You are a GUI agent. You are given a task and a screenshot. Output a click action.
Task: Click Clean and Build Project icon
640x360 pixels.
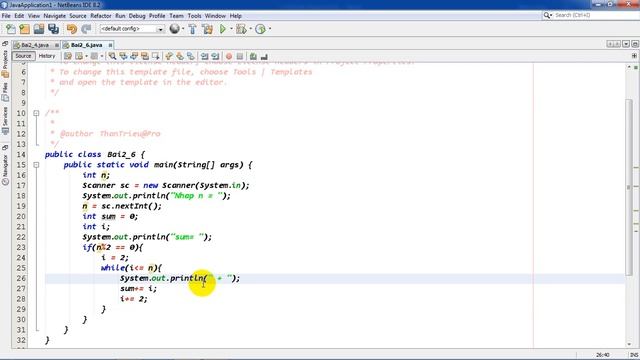[x=207, y=29]
